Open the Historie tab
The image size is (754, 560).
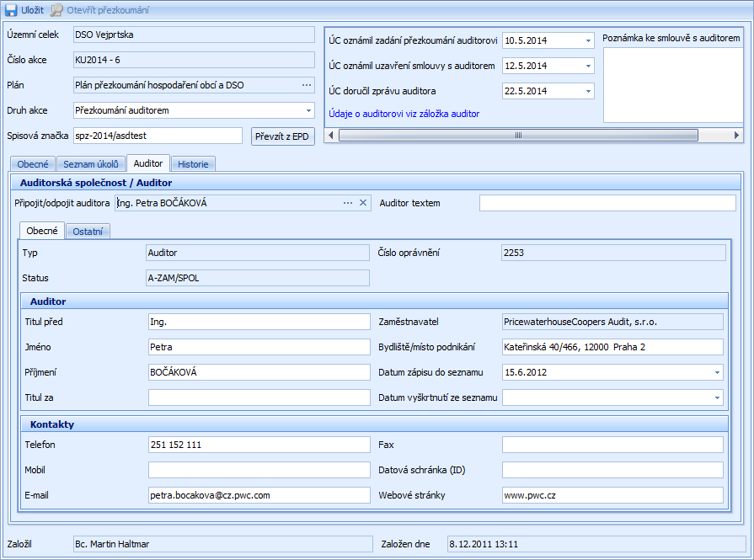(193, 164)
